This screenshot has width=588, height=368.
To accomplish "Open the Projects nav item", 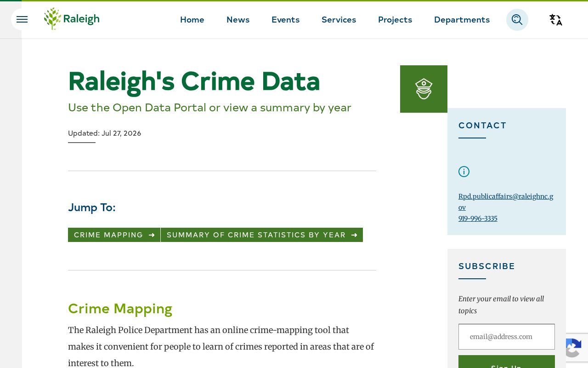I will pyautogui.click(x=395, y=20).
